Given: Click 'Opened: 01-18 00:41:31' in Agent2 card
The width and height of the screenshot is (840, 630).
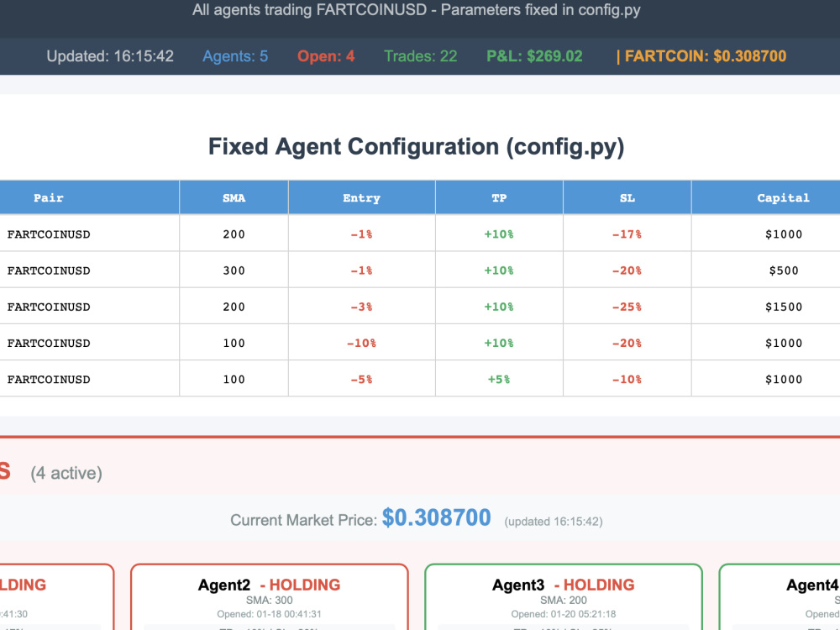Looking at the screenshot, I should click(269, 614).
